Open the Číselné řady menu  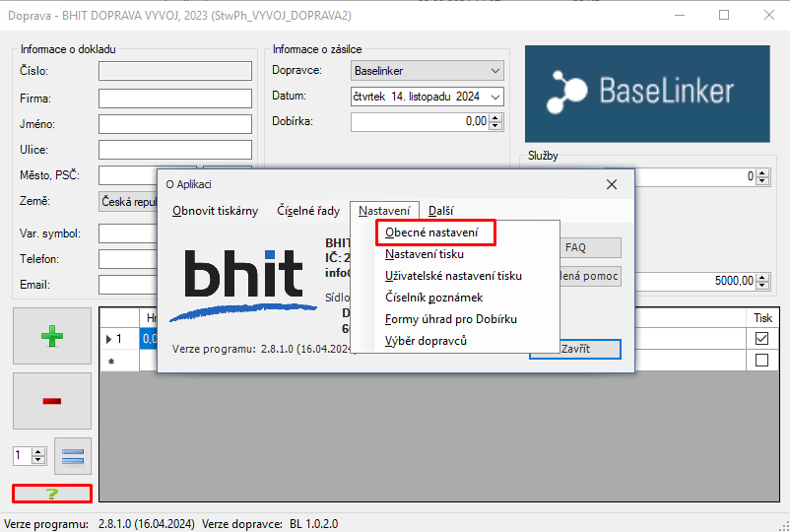(308, 211)
